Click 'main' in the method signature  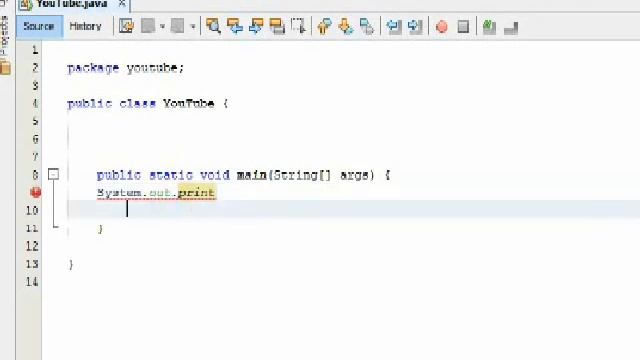[x=251, y=175]
